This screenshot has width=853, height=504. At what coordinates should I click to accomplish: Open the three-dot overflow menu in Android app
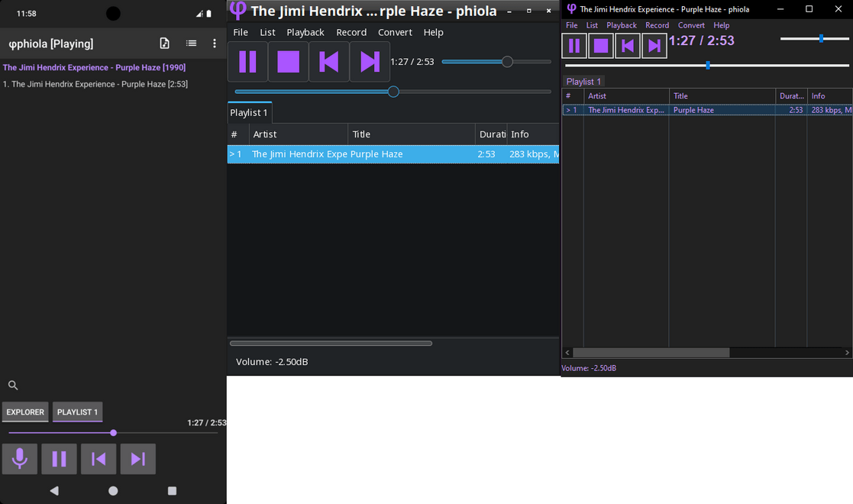pos(215,43)
